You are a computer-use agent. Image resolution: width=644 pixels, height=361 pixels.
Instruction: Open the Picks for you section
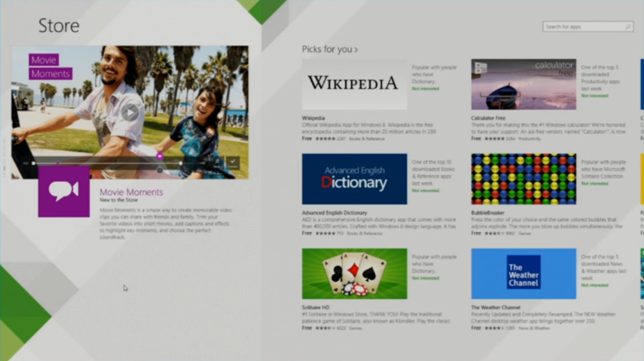pos(330,49)
